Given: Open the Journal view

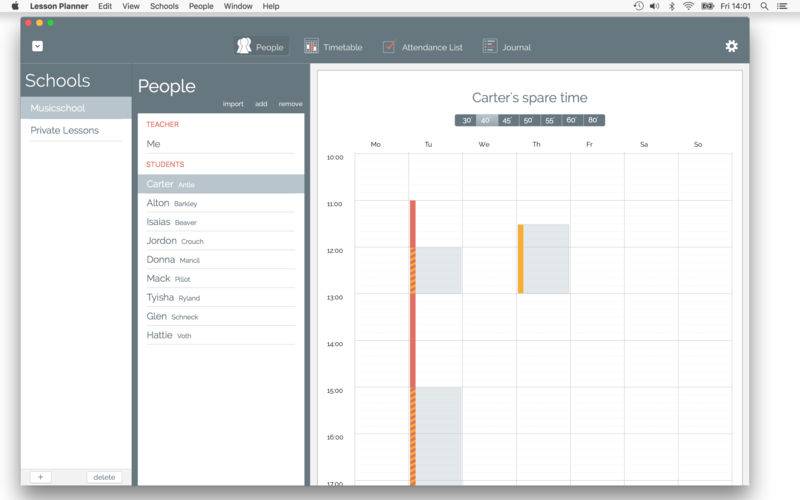Looking at the screenshot, I should (490, 46).
